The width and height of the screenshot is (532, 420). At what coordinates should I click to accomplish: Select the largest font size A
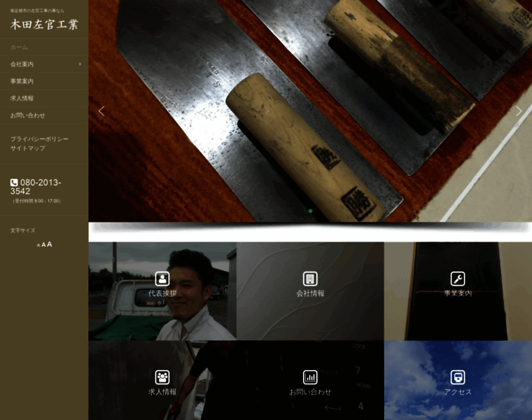coord(50,244)
